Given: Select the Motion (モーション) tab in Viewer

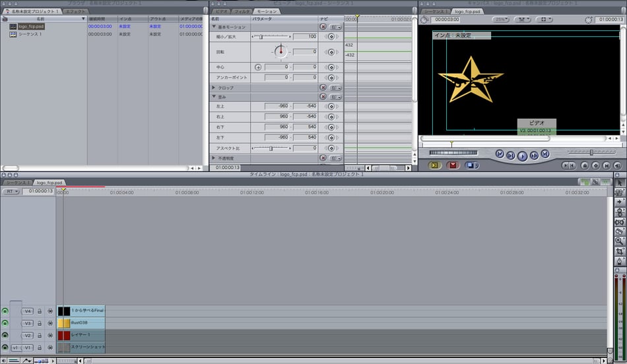Looking at the screenshot, I should (267, 11).
